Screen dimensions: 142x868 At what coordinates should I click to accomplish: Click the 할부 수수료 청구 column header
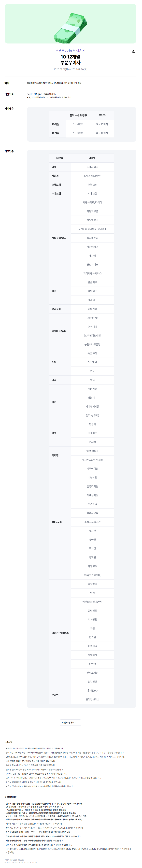(78, 116)
